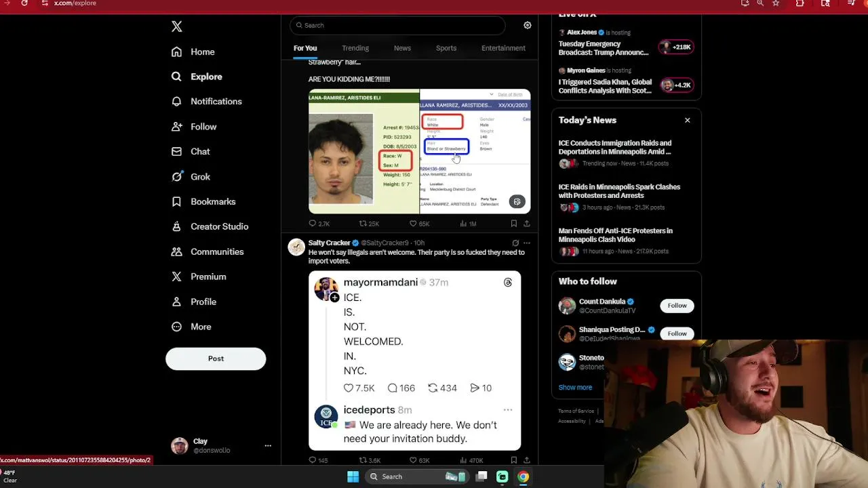Open Notifications in the sidebar
Screen dimensions: 868x488
point(207,101)
